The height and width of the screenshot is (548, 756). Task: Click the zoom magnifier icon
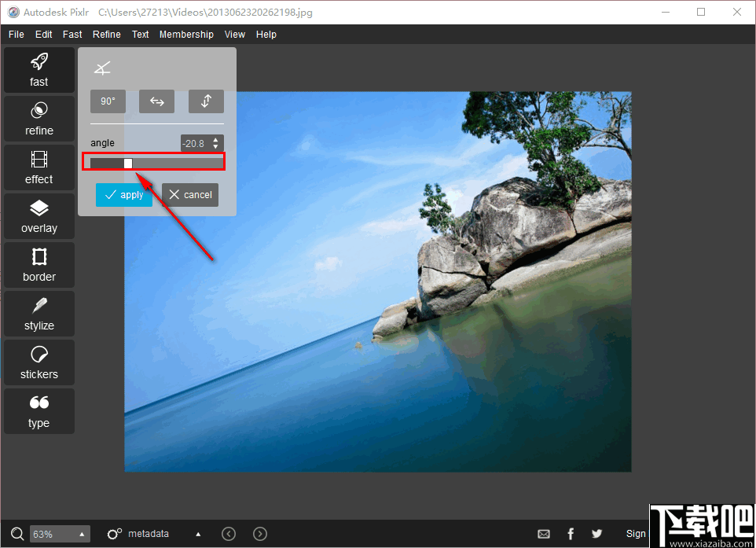[x=17, y=534]
